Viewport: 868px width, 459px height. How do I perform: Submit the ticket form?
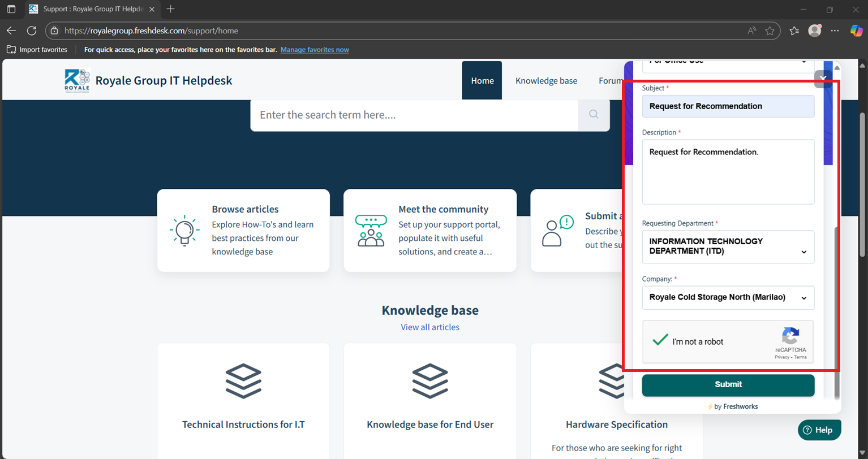728,384
